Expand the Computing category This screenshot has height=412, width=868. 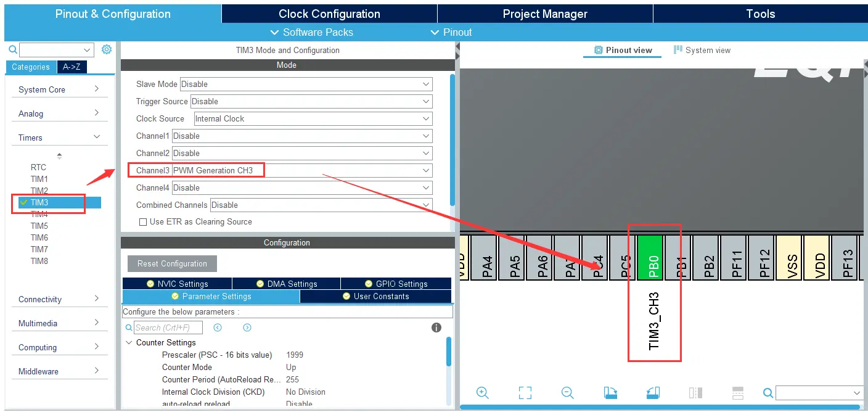(59, 347)
